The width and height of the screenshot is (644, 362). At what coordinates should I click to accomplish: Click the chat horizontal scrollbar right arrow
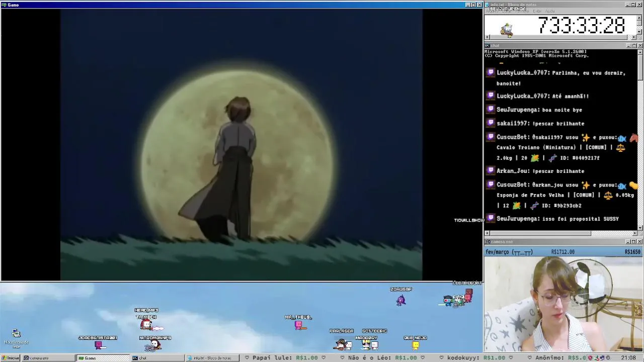634,233
